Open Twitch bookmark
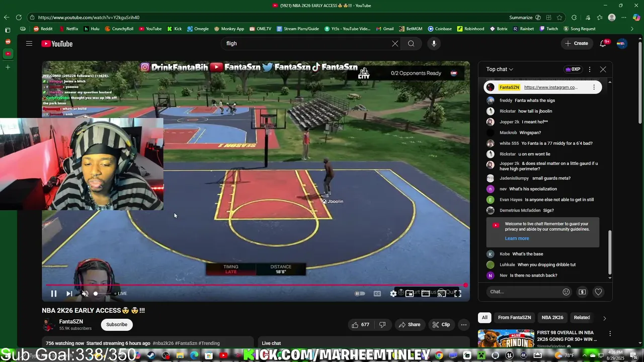Viewport: 644px width, 362px height. [x=549, y=29]
